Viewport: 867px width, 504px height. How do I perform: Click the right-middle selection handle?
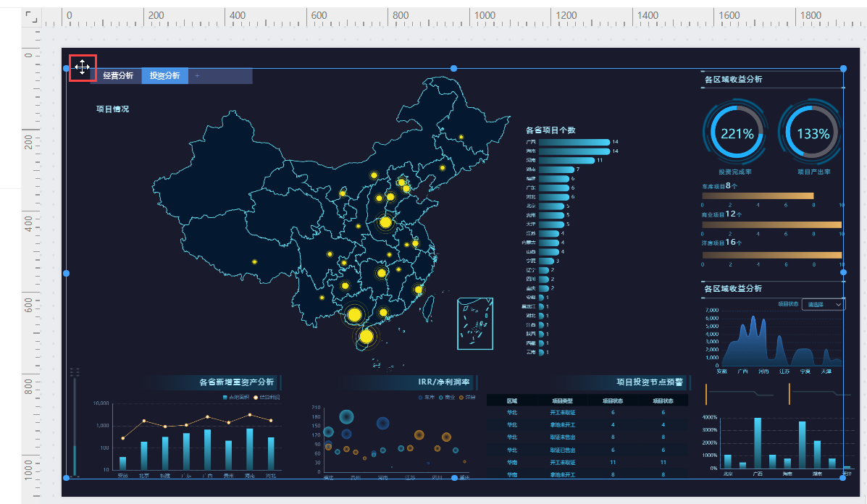tap(843, 272)
